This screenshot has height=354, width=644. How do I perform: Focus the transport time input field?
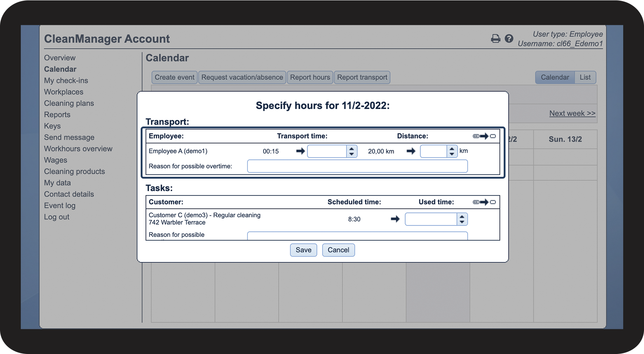pos(327,151)
